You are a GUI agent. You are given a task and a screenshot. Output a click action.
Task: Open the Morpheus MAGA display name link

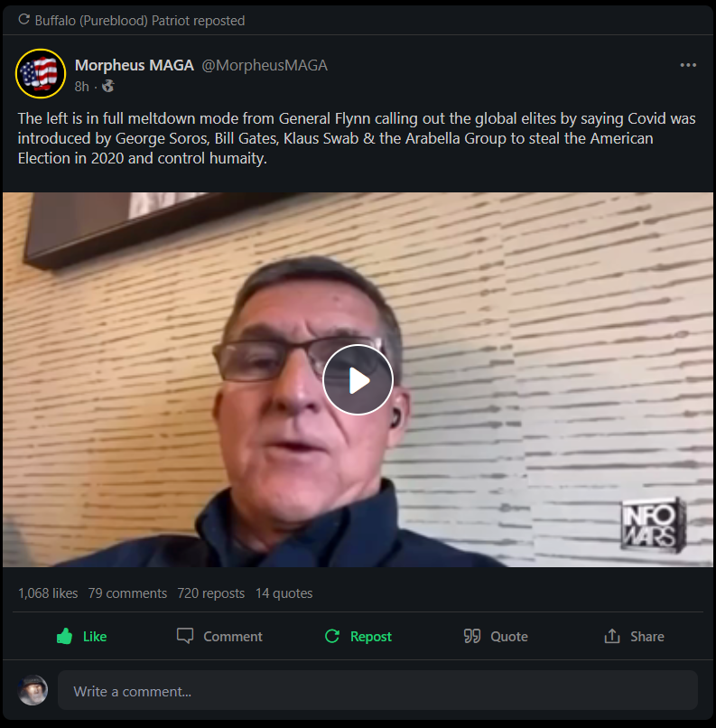[x=135, y=65]
